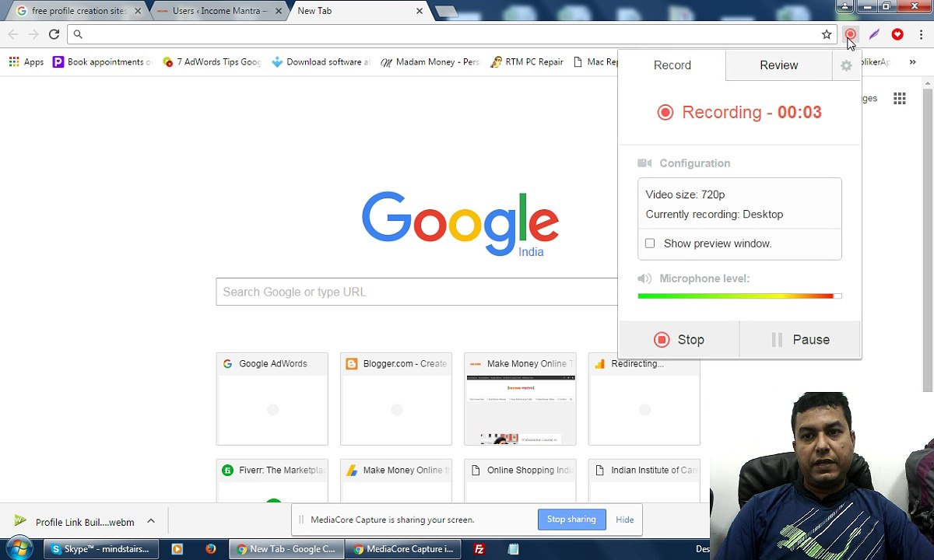Click the Video size: 720p text
Screen dimensions: 934x560
[x=685, y=194]
